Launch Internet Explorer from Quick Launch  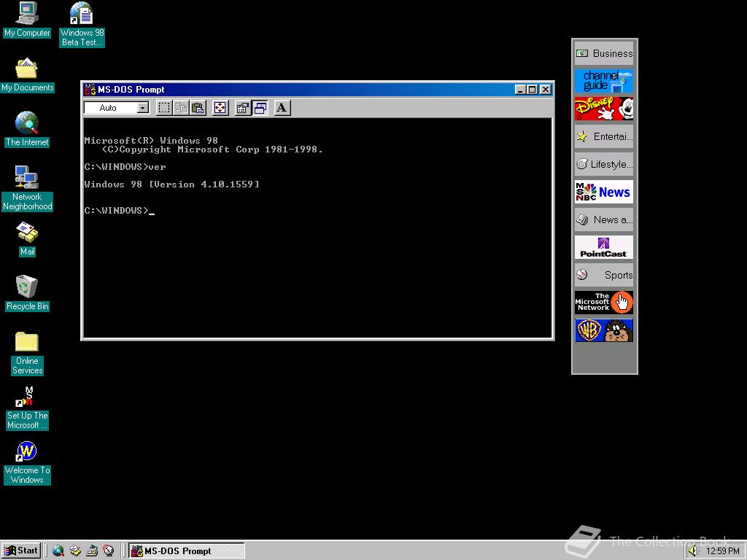(58, 551)
